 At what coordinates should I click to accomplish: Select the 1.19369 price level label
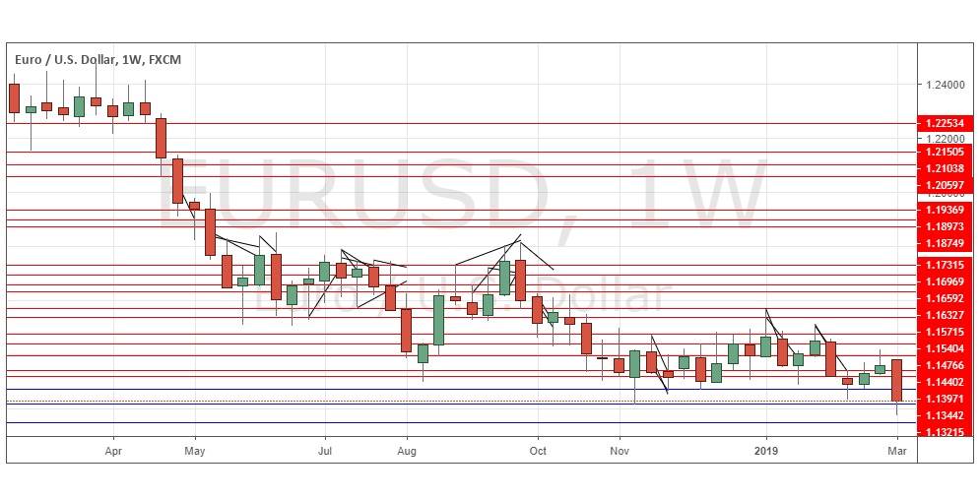tap(945, 210)
